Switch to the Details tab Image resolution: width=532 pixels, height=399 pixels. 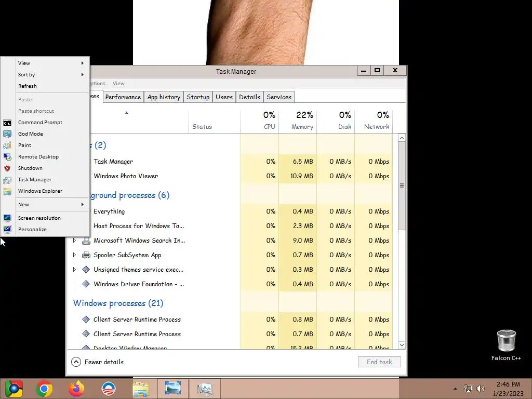[x=249, y=97]
